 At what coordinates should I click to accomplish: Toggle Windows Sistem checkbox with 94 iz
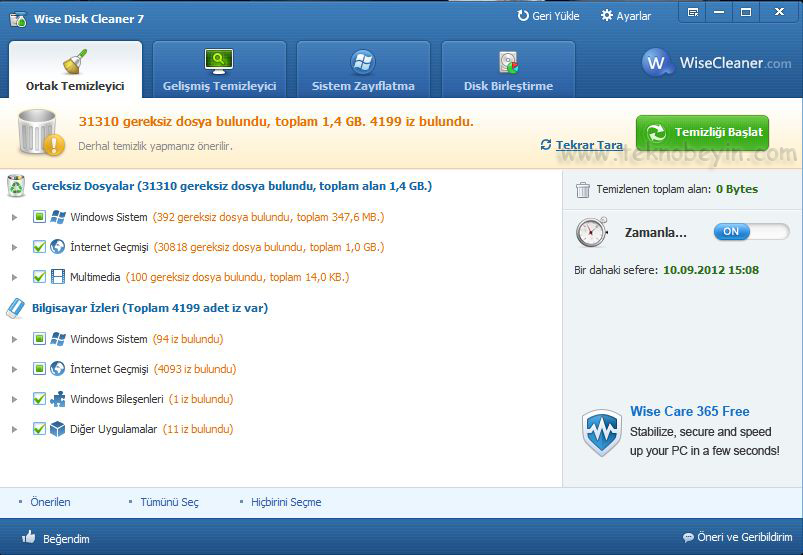[x=39, y=339]
